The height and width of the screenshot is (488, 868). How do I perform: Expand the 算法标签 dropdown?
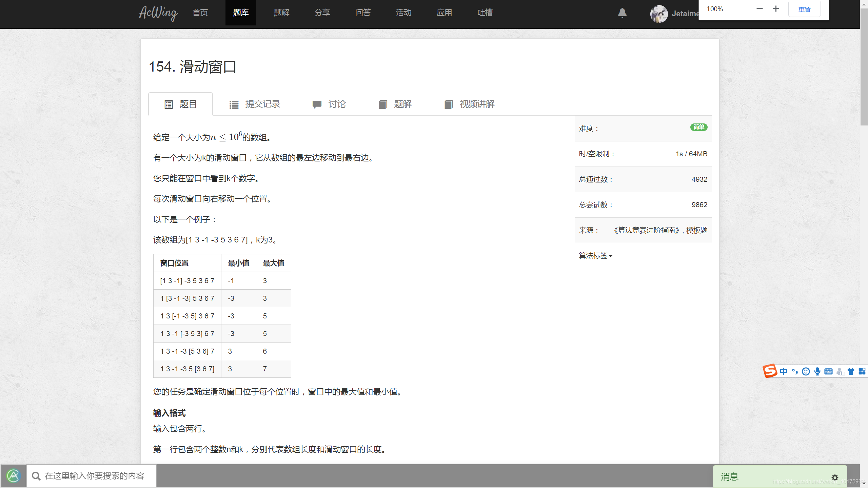595,256
